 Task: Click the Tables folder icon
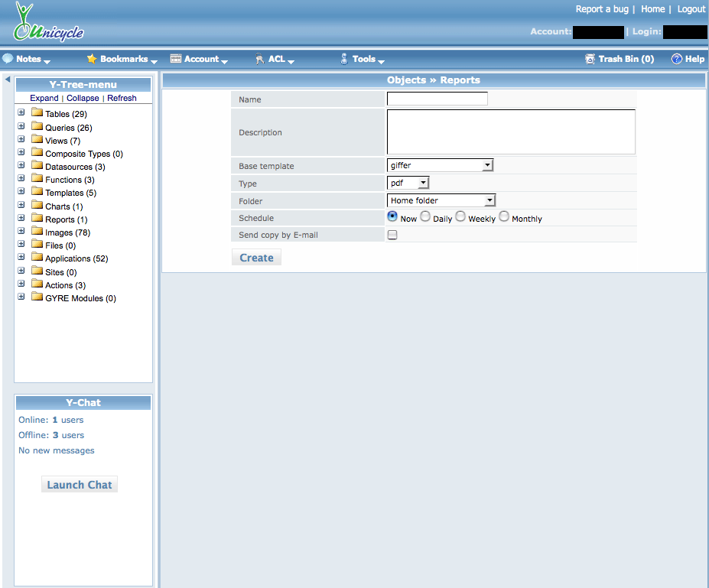(x=37, y=113)
